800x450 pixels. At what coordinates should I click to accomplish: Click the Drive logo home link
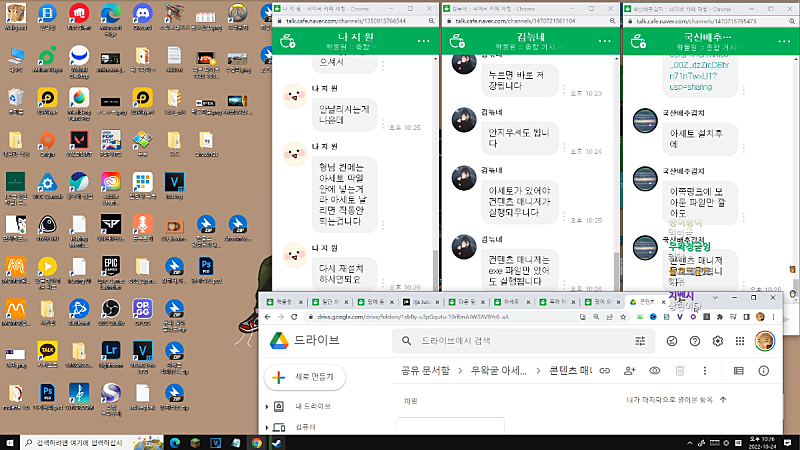click(x=305, y=340)
